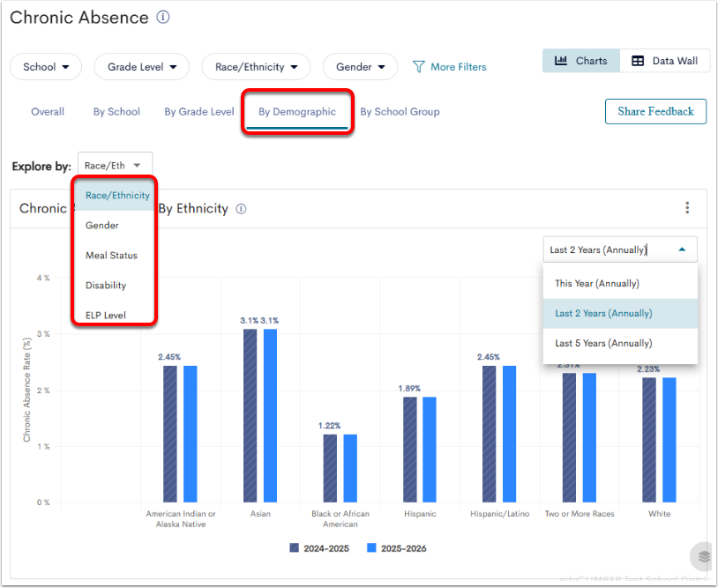The width and height of the screenshot is (718, 588).
Task: Collapse the Explore by Race/Eth dropdown
Action: point(115,165)
